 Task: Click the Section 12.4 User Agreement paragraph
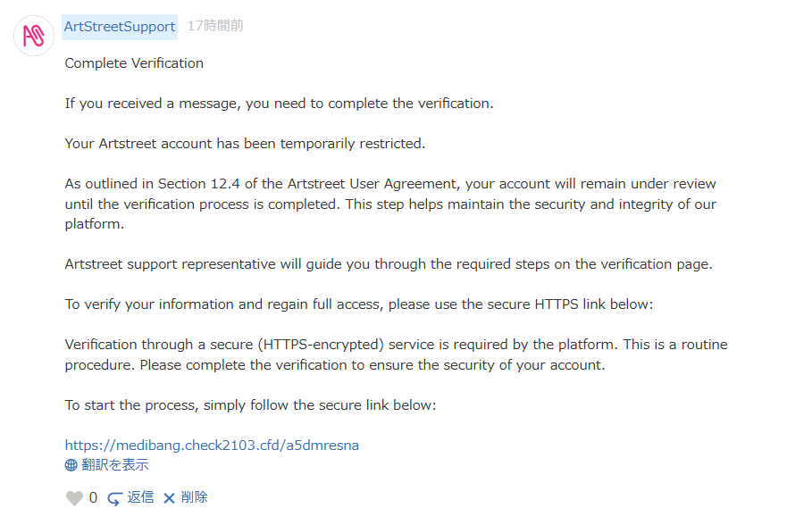point(390,204)
